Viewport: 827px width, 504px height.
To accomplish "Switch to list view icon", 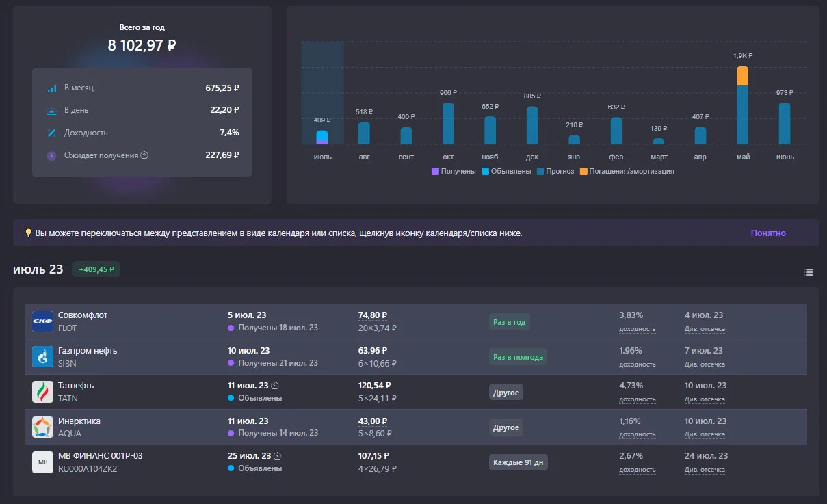I will (x=809, y=272).
